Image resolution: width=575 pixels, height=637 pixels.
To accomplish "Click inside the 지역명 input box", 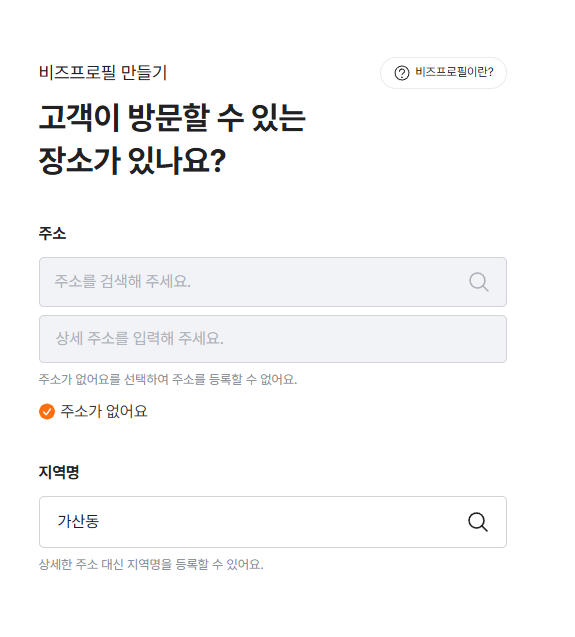I will (273, 522).
